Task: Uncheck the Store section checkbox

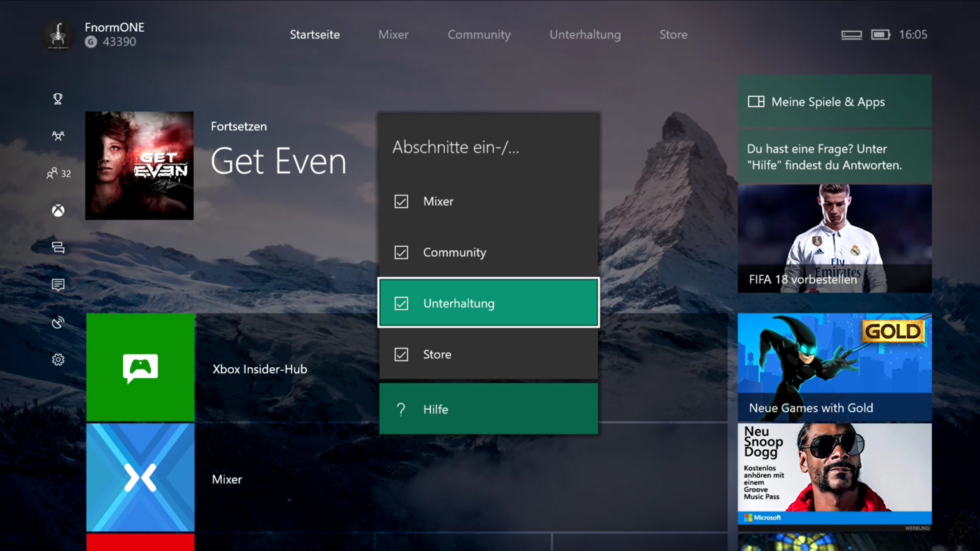Action: [401, 354]
